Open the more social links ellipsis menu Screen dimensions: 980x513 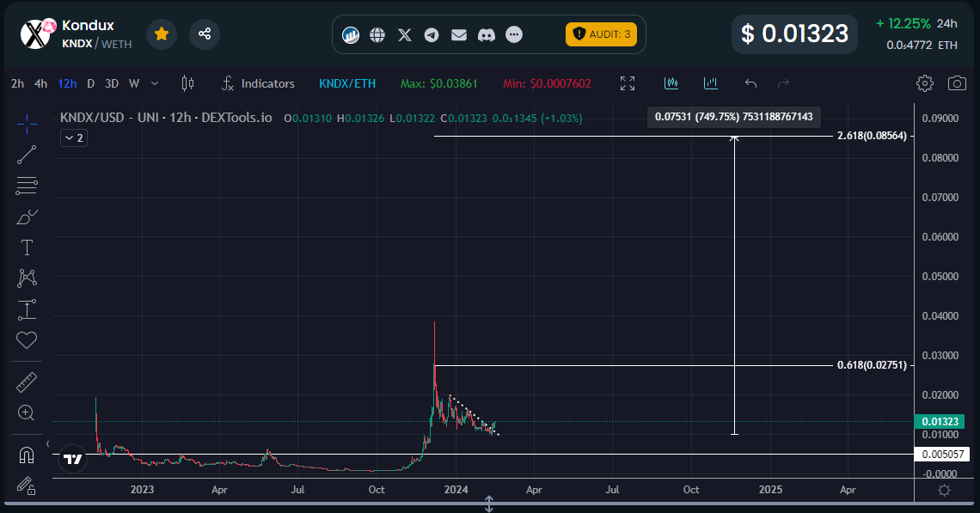(x=513, y=34)
